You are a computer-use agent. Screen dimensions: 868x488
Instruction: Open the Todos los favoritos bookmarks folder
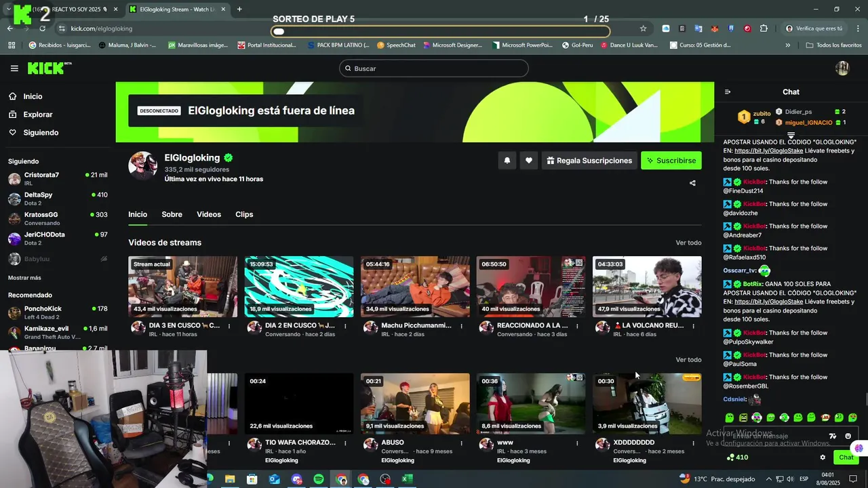pyautogui.click(x=833, y=45)
